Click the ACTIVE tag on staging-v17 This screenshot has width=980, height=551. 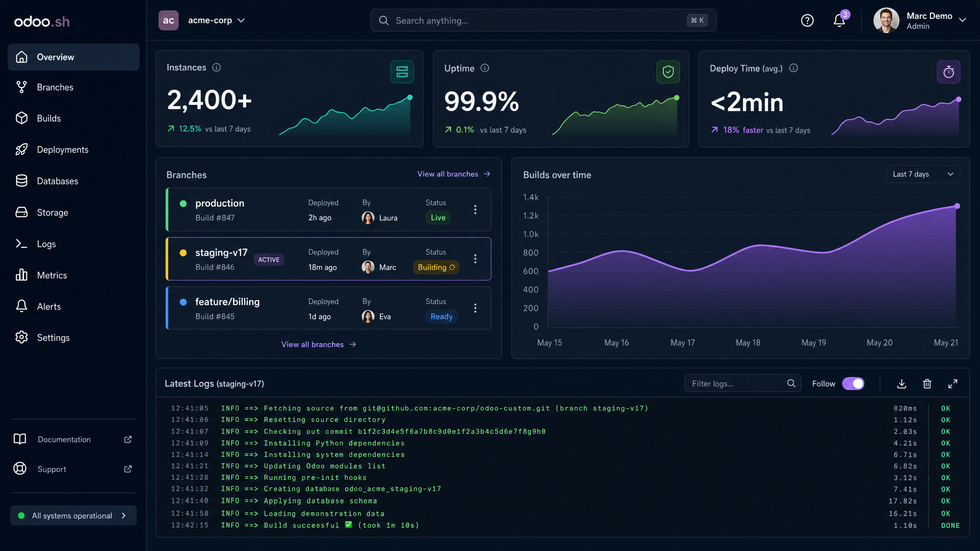[269, 259]
